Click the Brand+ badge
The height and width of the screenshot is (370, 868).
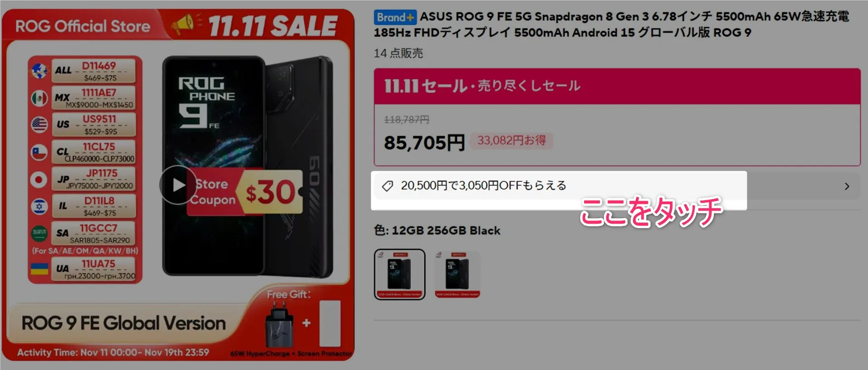(x=395, y=18)
